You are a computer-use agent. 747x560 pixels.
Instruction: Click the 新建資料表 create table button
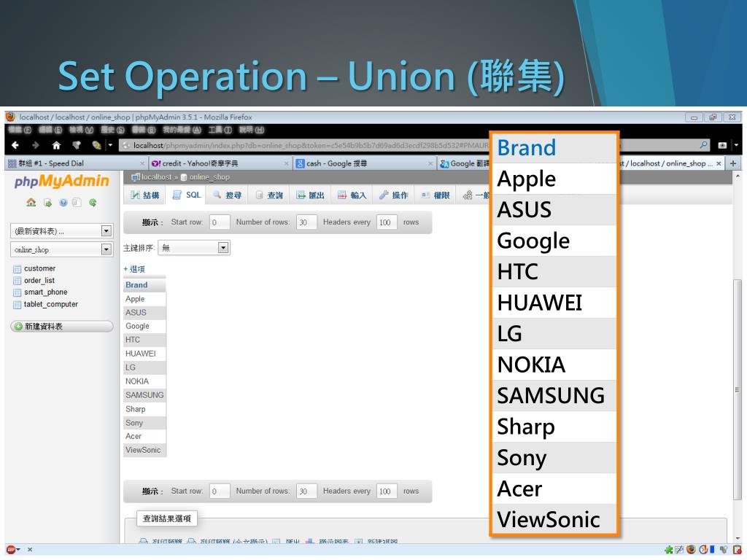coord(61,326)
